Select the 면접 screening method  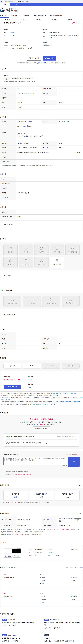(32, 366)
